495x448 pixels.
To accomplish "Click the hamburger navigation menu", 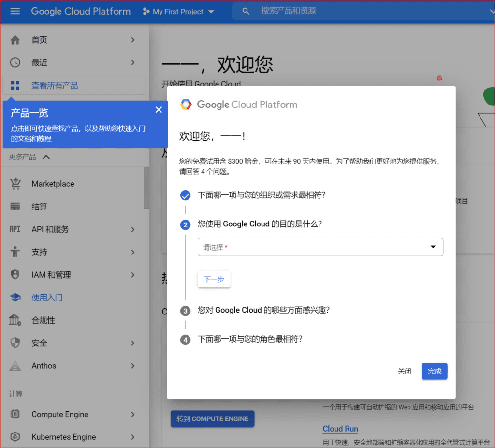I will (x=15, y=11).
